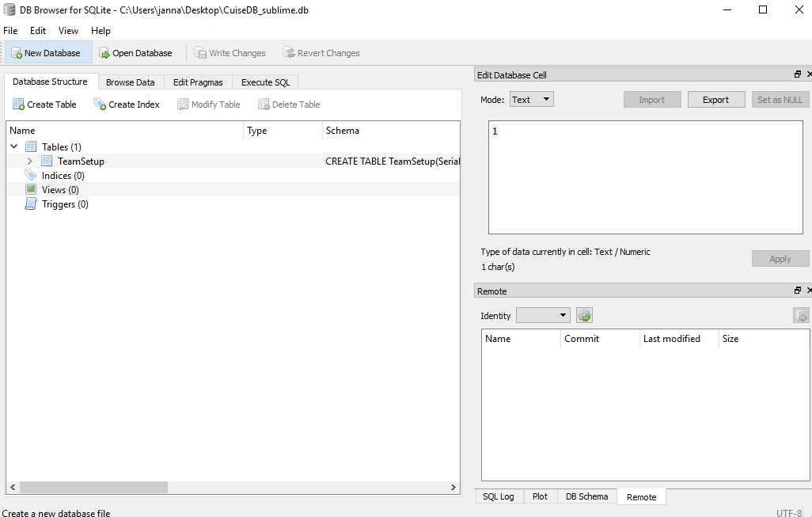
Task: Click the Remote upload database icon
Action: (801, 315)
